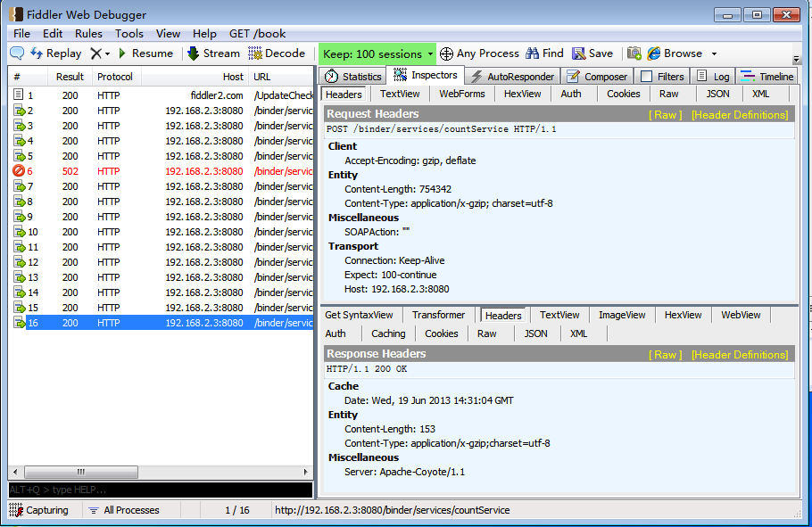The image size is (812, 527).
Task: Select request Cookies inspector tab
Action: 624,94
